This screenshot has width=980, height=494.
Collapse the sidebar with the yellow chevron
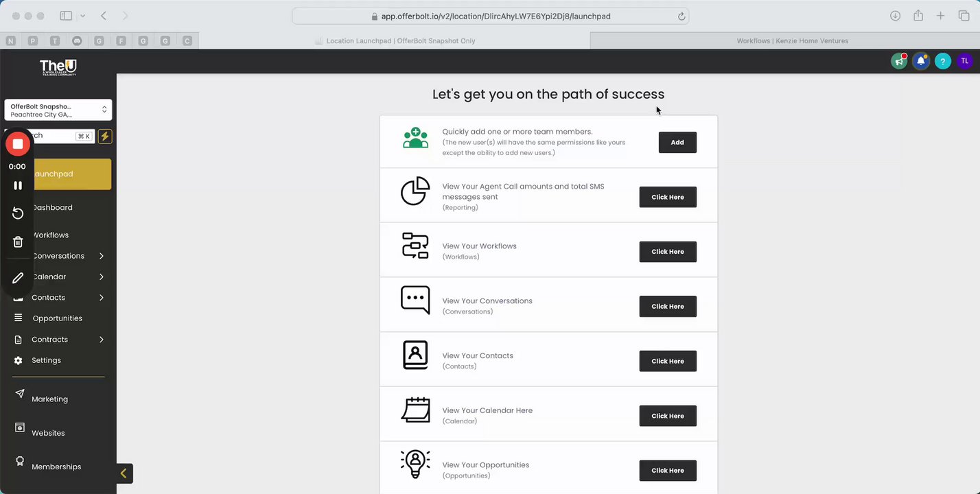coord(124,473)
